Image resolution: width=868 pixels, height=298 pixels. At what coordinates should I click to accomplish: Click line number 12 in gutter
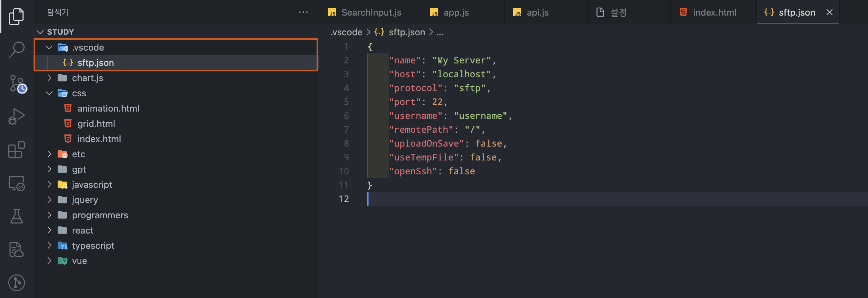pos(344,199)
